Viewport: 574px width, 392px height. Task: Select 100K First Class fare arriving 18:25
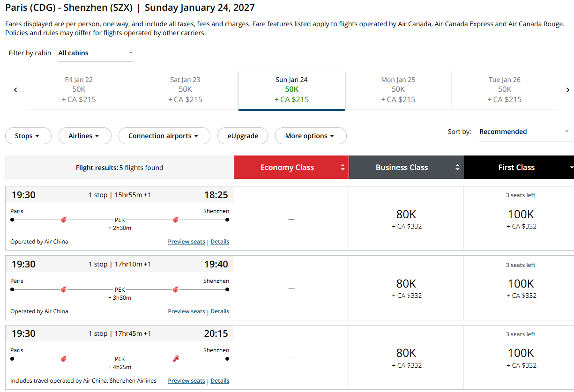(x=521, y=218)
